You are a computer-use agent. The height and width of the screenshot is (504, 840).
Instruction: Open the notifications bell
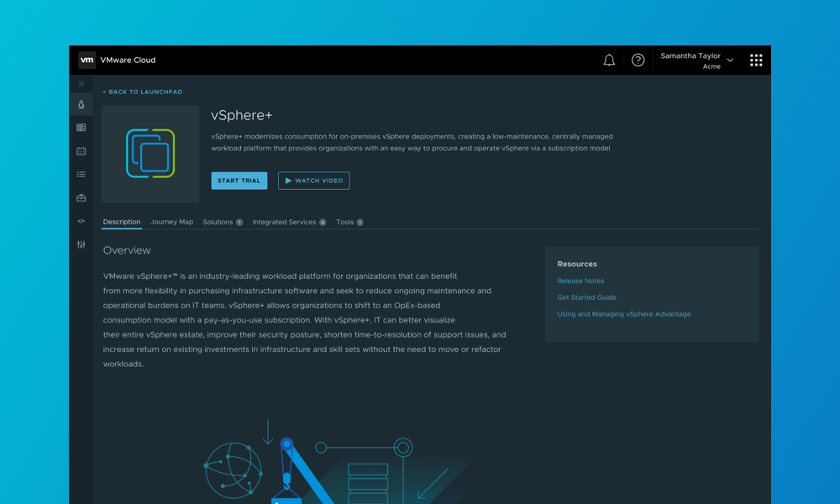click(609, 60)
